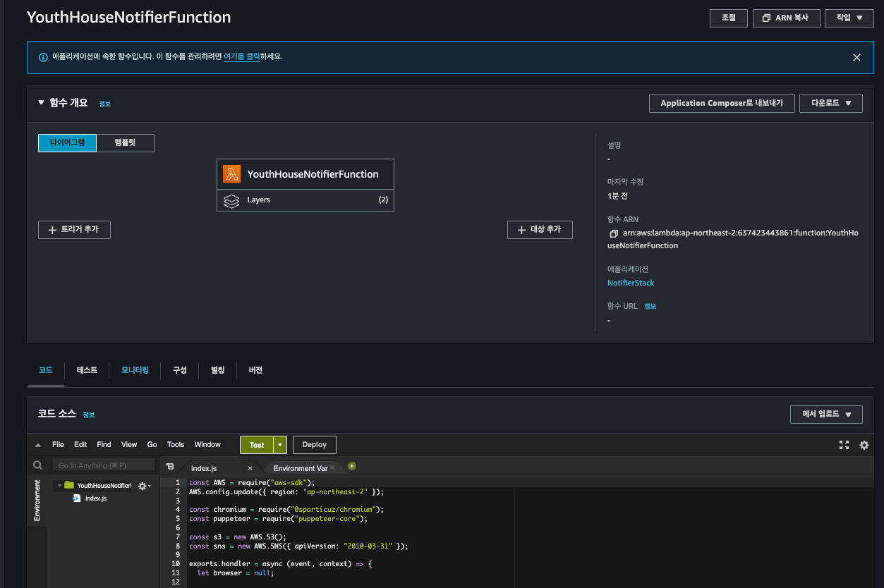Open the Test button dropdown arrow

(281, 445)
